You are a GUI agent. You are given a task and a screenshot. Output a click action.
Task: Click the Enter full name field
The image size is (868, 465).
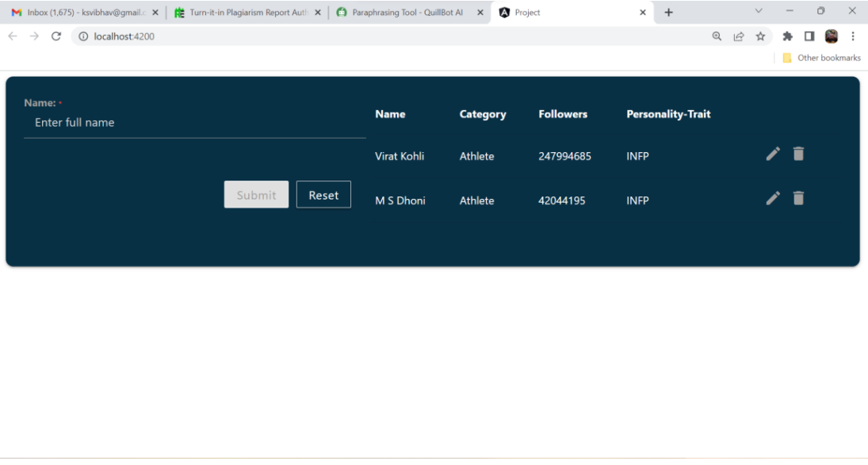(194, 123)
